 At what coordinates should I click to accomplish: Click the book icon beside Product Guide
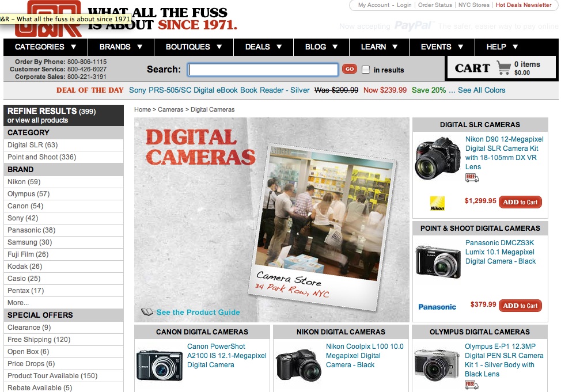[x=147, y=312]
